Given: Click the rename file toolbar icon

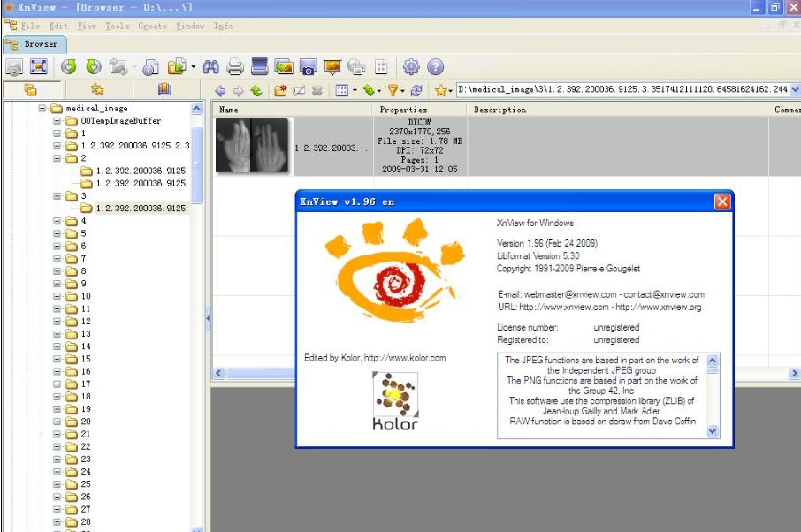Looking at the screenshot, I should click(299, 91).
